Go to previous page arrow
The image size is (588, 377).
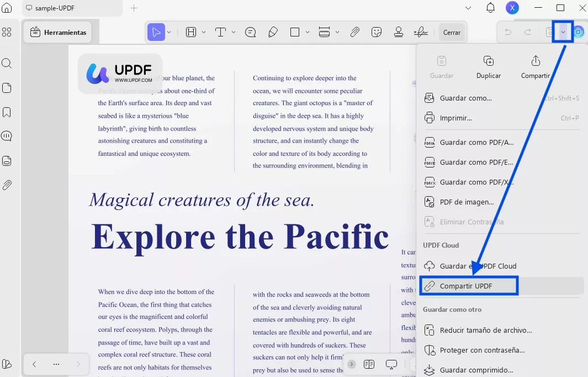click(x=34, y=364)
